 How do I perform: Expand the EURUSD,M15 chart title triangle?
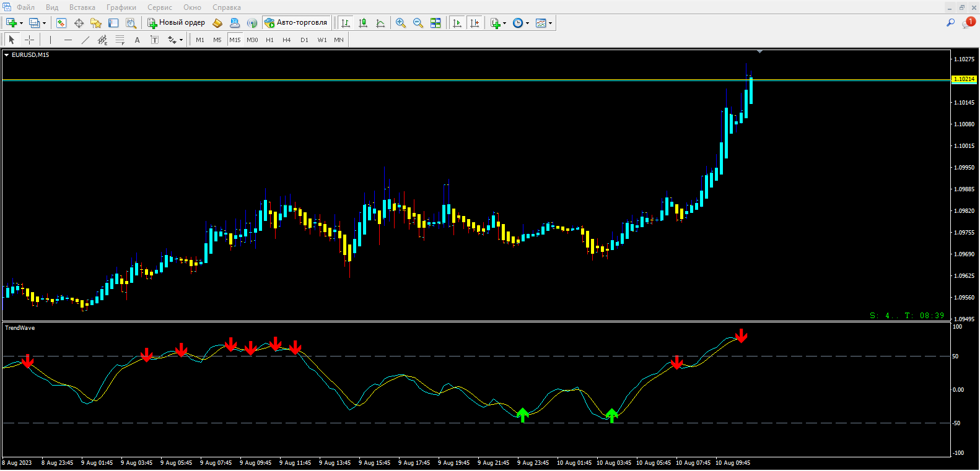pyautogui.click(x=7, y=55)
